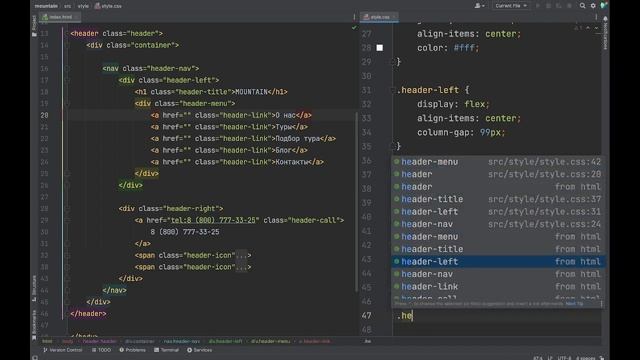
Task: Open the user account icon menu
Action: (479, 6)
